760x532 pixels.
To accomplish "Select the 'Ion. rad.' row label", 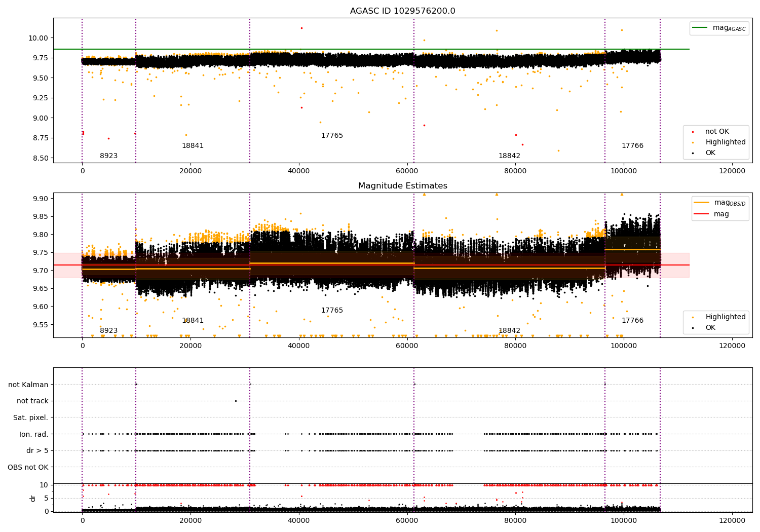I will [34, 434].
